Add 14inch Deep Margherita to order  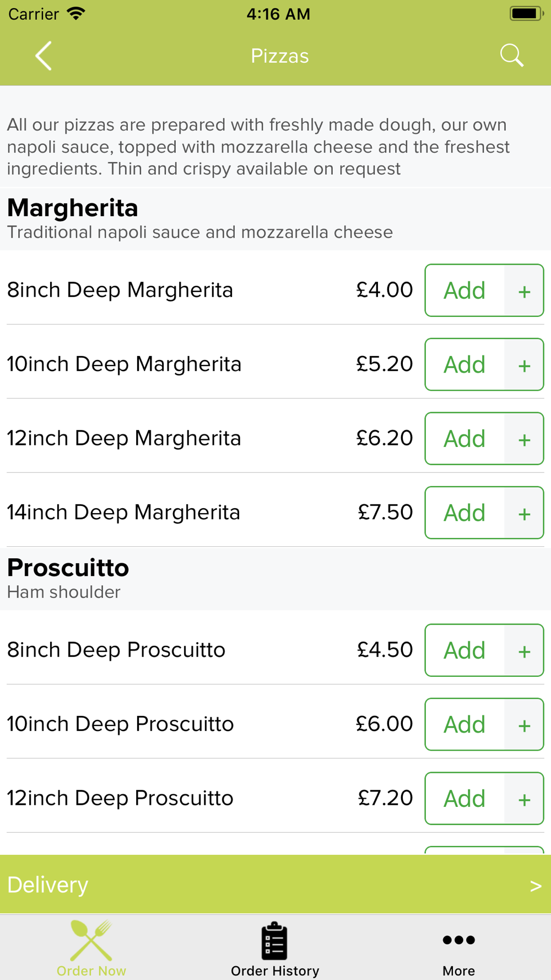(464, 513)
